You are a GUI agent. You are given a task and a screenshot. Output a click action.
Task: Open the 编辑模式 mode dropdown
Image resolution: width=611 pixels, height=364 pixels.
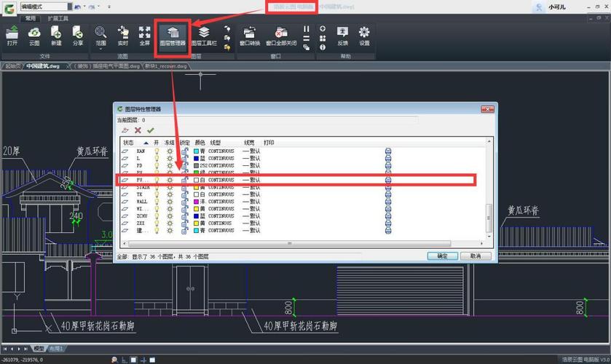[x=70, y=7]
